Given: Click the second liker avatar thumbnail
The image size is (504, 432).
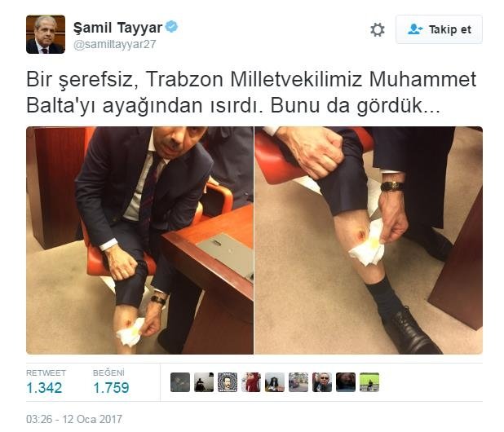Looking at the screenshot, I should coord(204,382).
